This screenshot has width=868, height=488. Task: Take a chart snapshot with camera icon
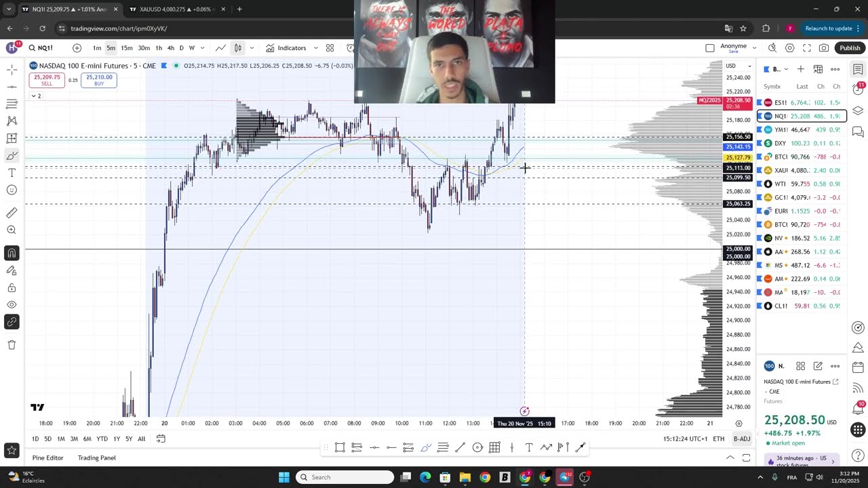[824, 48]
